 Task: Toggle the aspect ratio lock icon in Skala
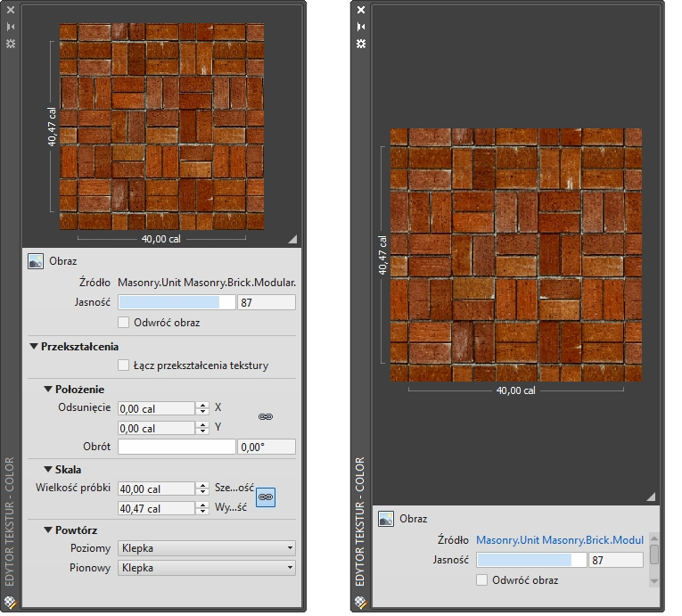tap(265, 497)
